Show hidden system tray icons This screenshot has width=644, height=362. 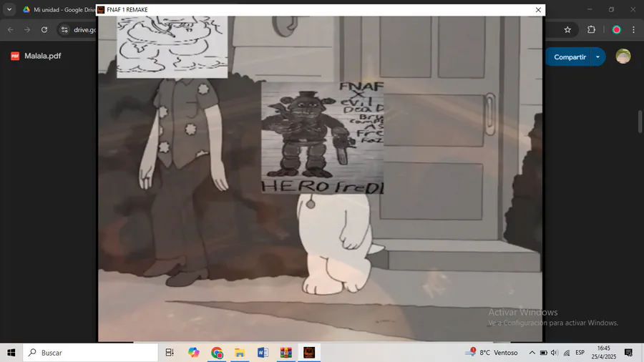tap(532, 353)
